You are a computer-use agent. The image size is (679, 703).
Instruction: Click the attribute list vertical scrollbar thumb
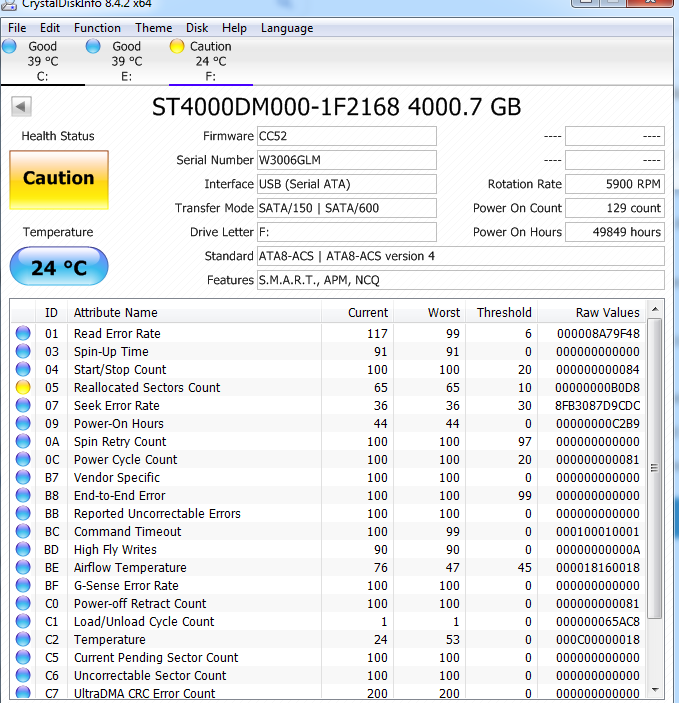[x=655, y=468]
